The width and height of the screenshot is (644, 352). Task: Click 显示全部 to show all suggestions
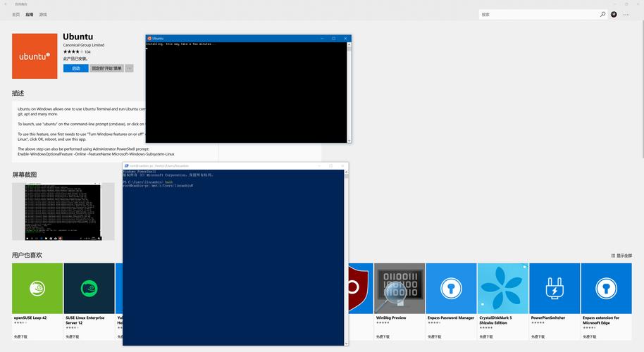[621, 256]
